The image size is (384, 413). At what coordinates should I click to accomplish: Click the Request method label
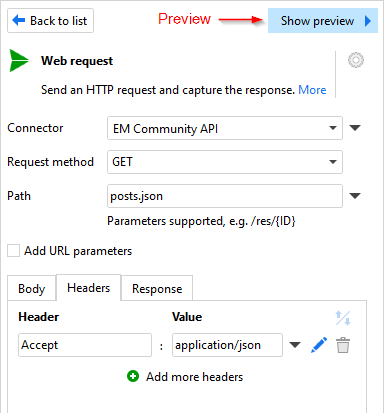(51, 162)
